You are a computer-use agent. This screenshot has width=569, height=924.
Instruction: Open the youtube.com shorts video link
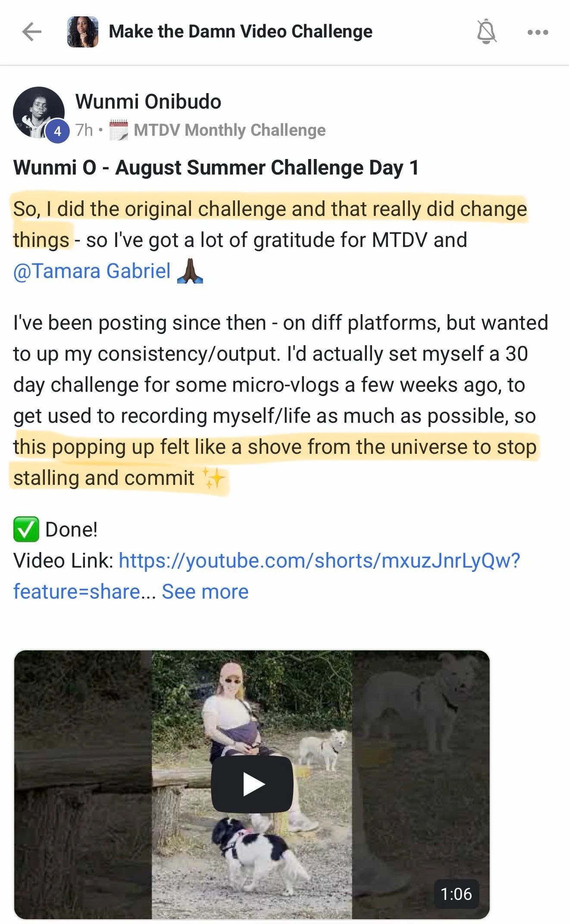[x=266, y=576]
